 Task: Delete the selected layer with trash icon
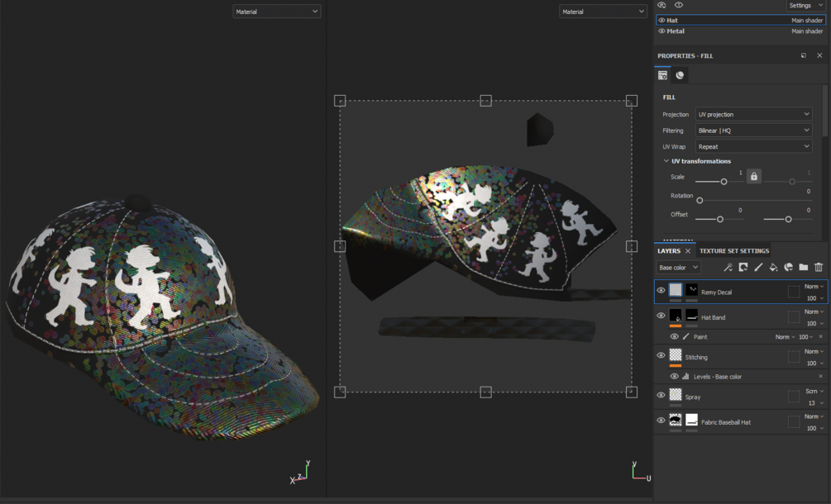click(x=819, y=268)
